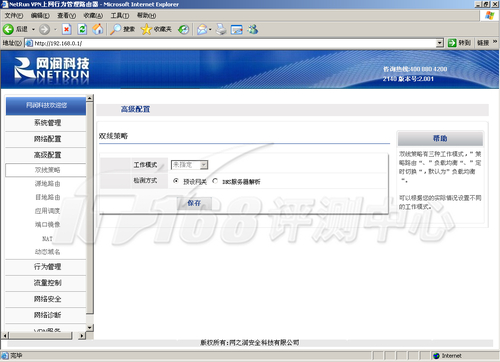The height and width of the screenshot is (362, 500).
Task: Click the page icon in address bar
Action: [x=29, y=43]
